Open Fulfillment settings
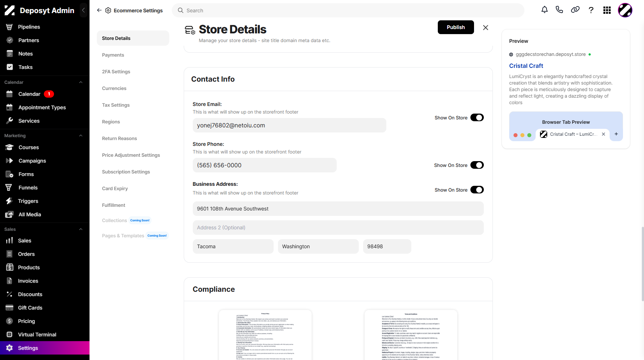 113,205
